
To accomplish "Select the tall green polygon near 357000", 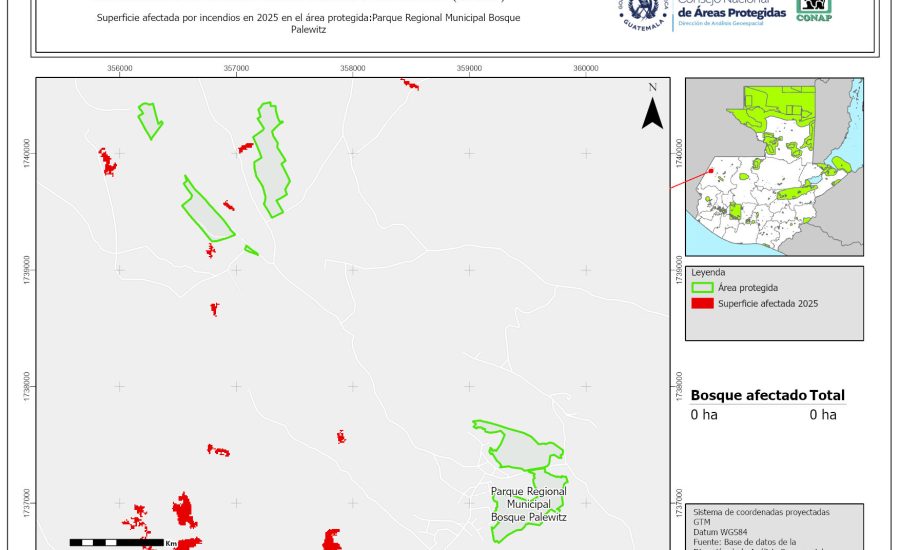I will (x=270, y=160).
